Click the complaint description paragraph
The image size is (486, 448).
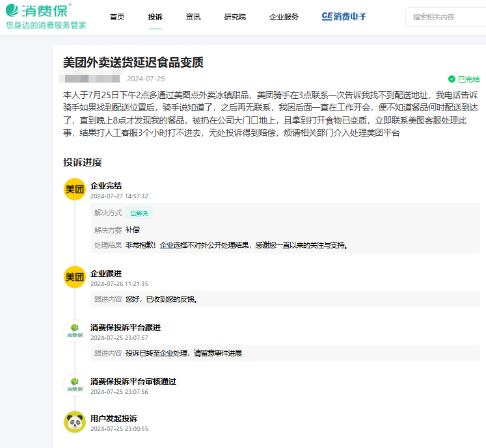[x=271, y=114]
